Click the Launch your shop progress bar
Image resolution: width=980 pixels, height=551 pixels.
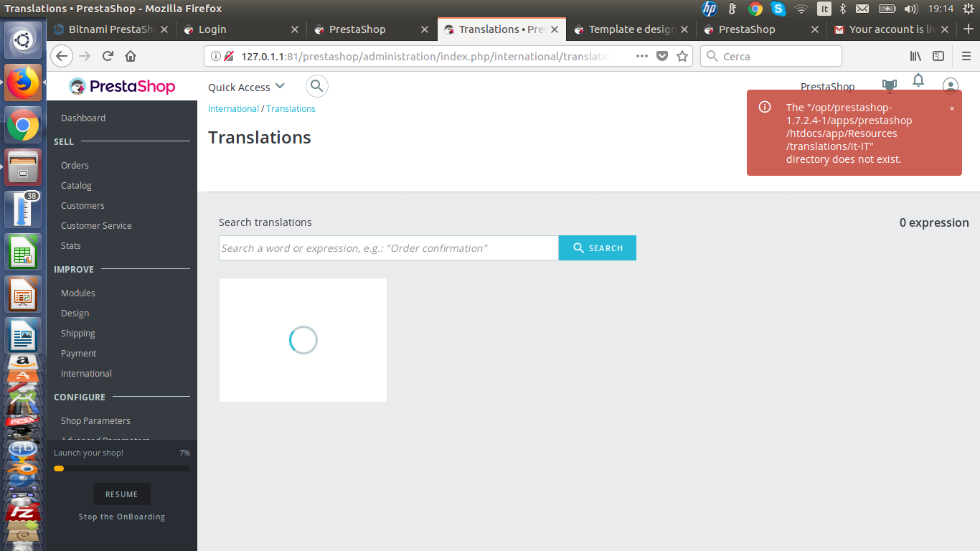122,468
